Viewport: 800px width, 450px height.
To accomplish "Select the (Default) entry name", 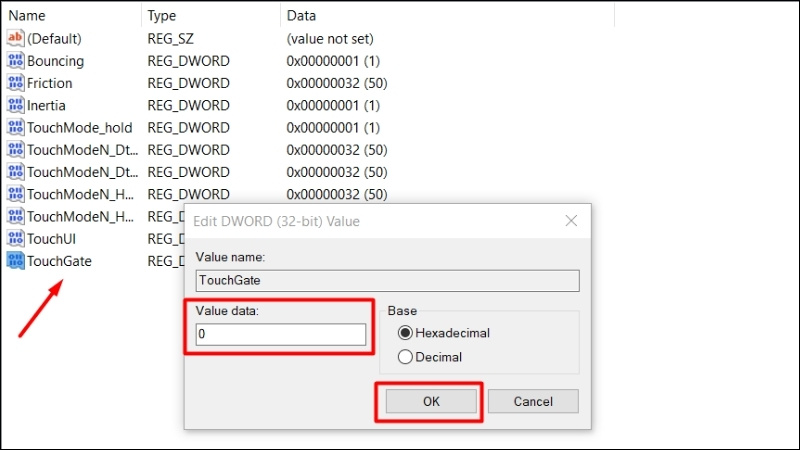I will click(54, 39).
